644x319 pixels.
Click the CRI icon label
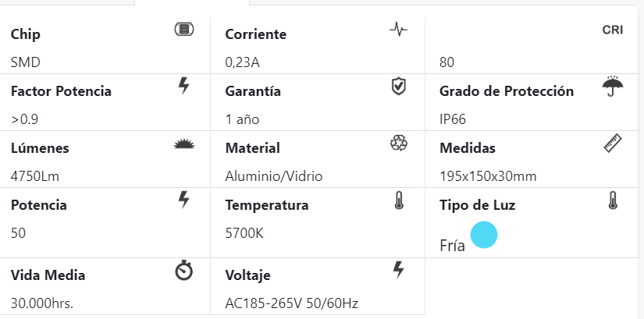pos(612,30)
